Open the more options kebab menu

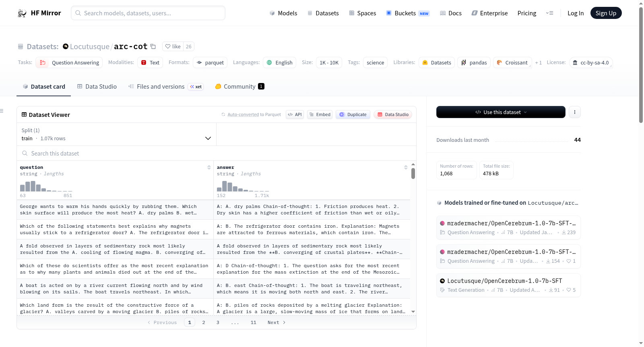click(575, 112)
